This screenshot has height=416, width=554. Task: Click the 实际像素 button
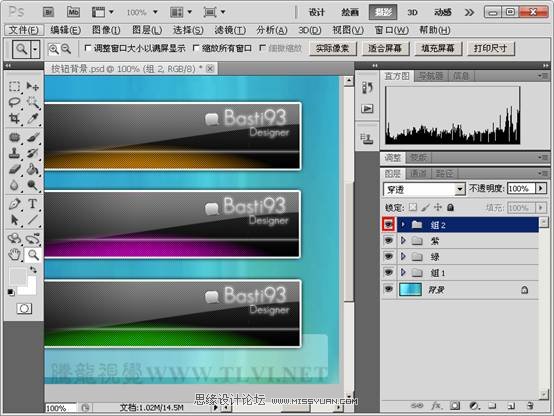coord(333,48)
